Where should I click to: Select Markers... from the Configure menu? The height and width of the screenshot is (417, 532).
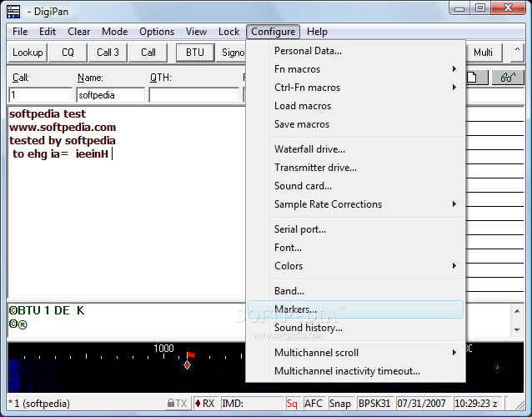point(295,309)
